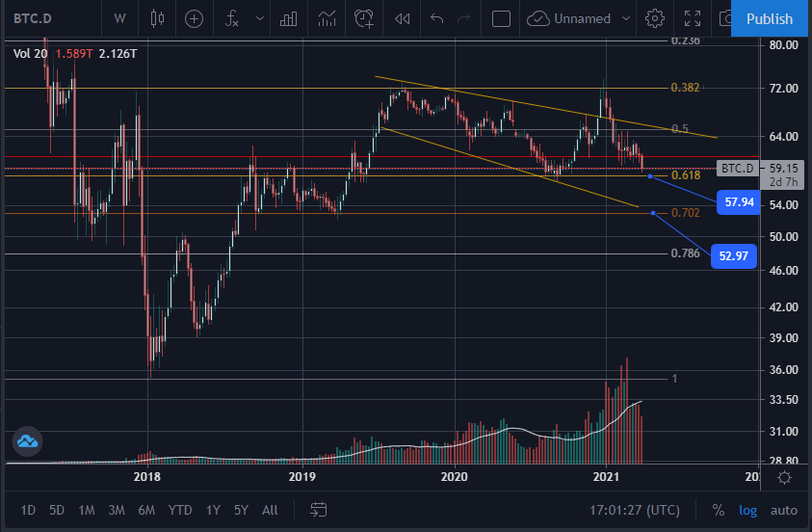The height and width of the screenshot is (532, 812).
Task: Click the blue cloud chart logo button
Action: tap(27, 441)
